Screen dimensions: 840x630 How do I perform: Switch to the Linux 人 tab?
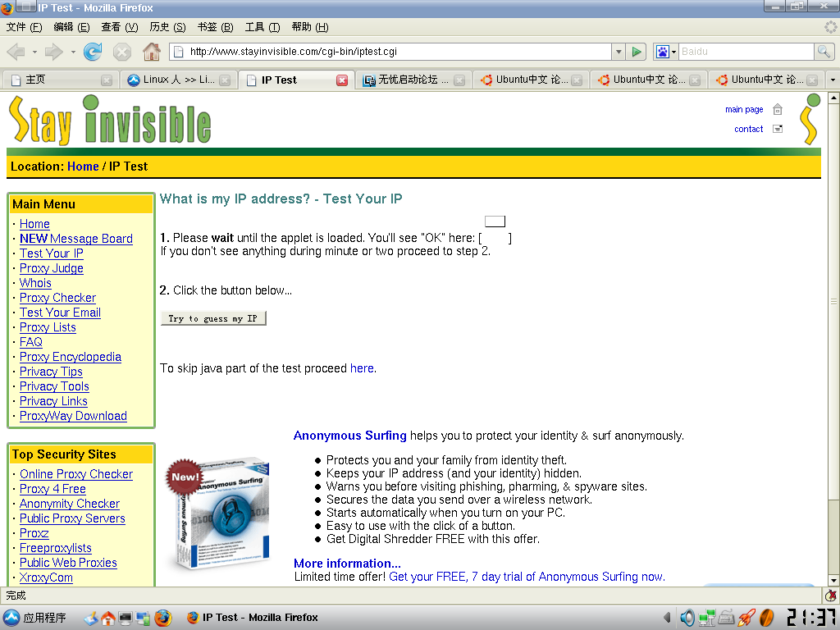pyautogui.click(x=178, y=80)
